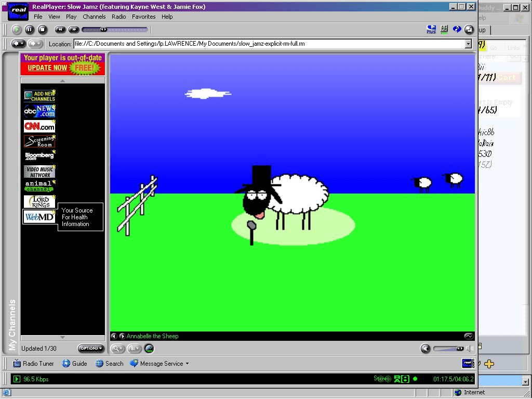
Task: Mute the audio with the speaker button
Action: (x=425, y=349)
